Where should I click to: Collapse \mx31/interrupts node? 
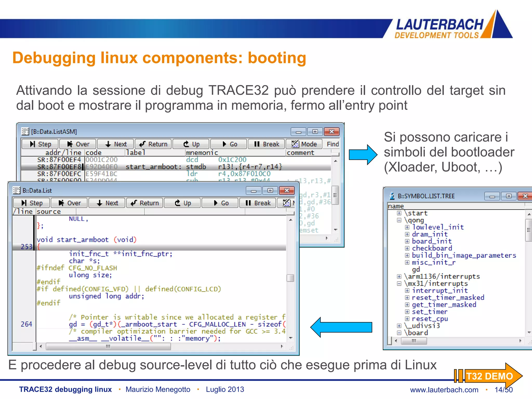(x=399, y=284)
